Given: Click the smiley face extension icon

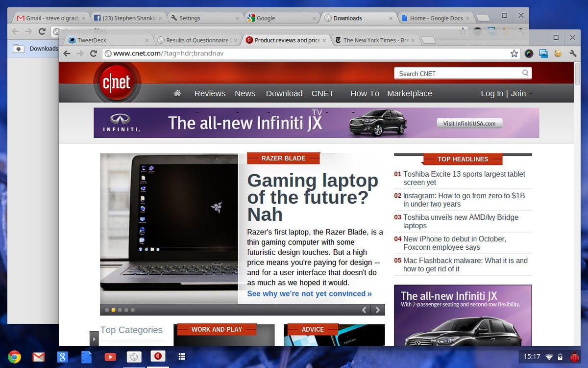Looking at the screenshot, I should point(558,53).
